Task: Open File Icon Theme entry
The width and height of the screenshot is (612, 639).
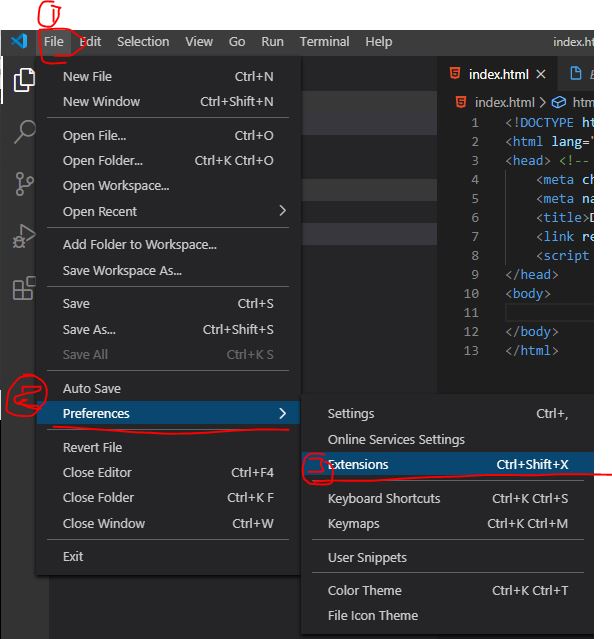Action: [447, 615]
